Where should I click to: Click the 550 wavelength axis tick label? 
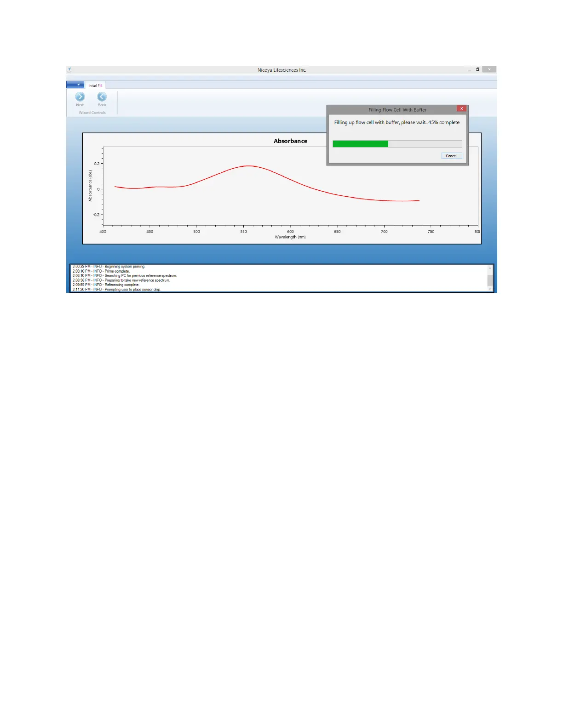[243, 232]
